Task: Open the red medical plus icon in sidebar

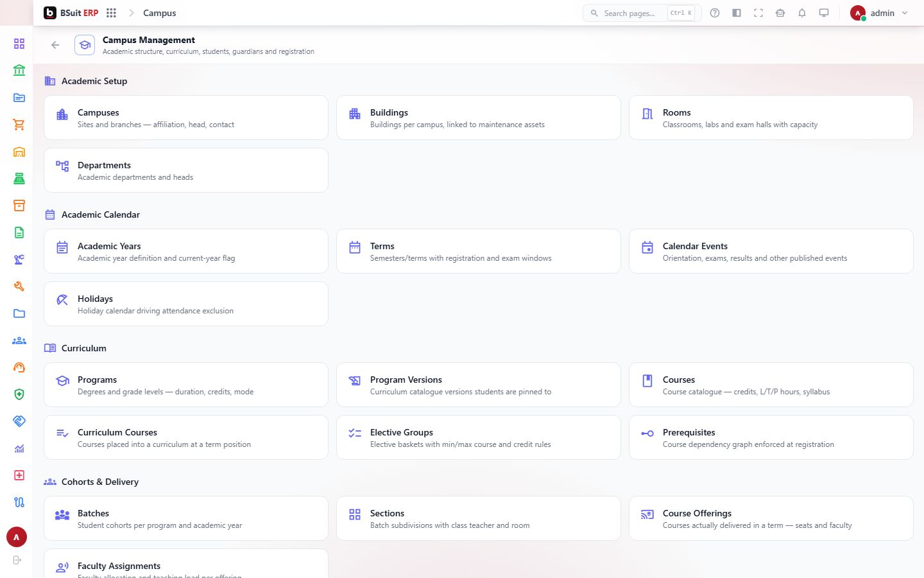Action: coord(19,475)
